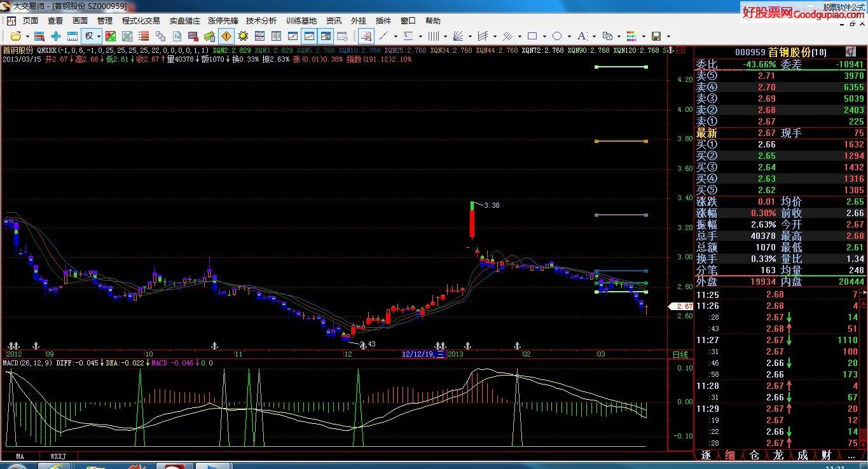Screen dimensions: 868x469
Task: Click the 2.67 current price axis marker
Action: pos(682,306)
